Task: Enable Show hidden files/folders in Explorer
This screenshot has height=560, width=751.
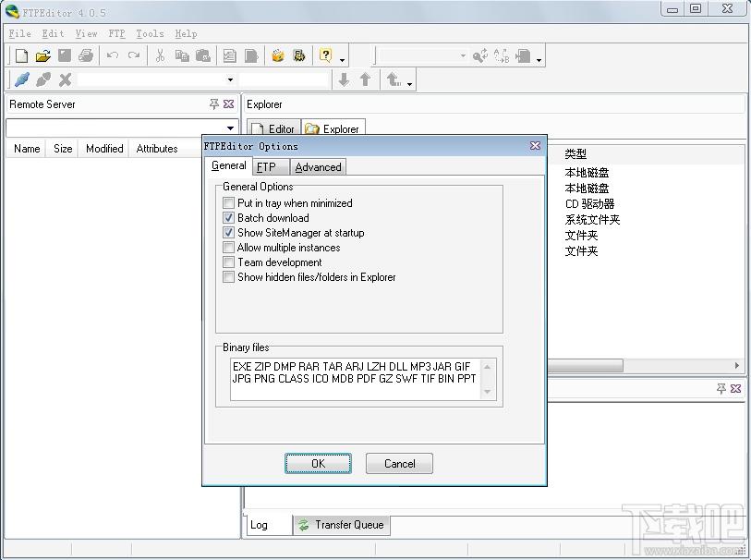Action: [x=228, y=277]
